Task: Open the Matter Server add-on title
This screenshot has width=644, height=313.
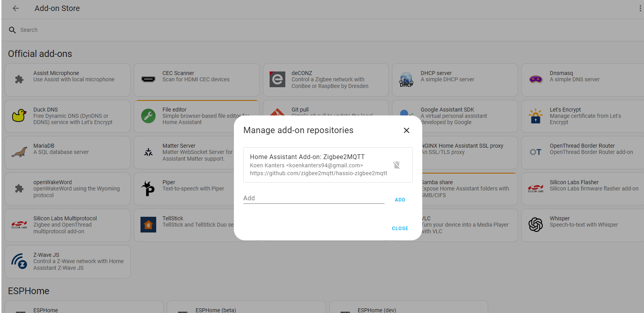Action: tap(179, 146)
